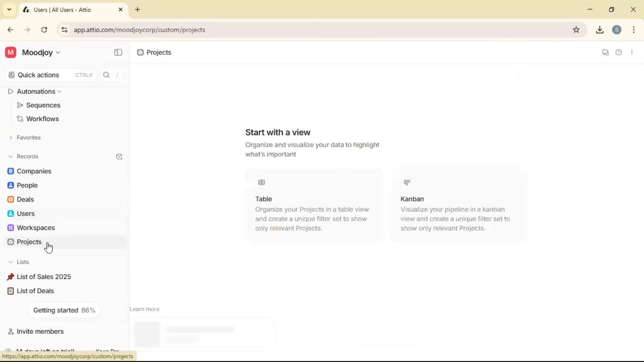Click the add record icon beside Records
Image resolution: width=644 pixels, height=362 pixels.
tap(119, 157)
